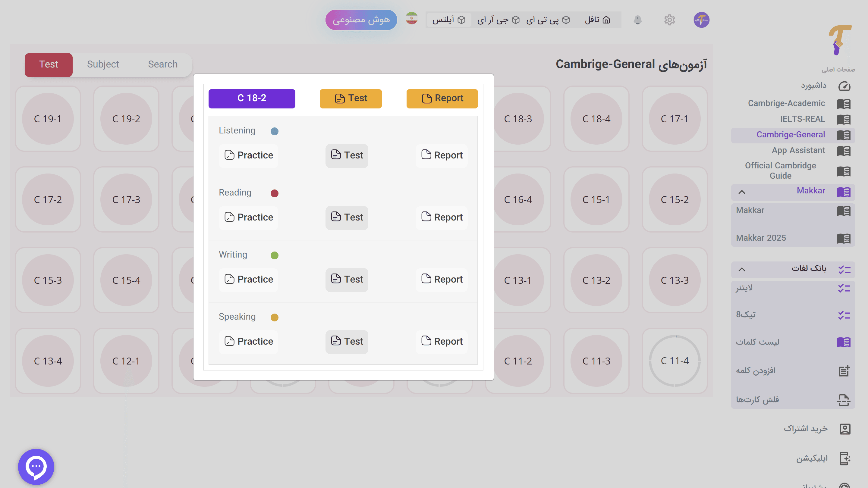This screenshot has width=868, height=488.
Task: Click the blue status dot beside Listening
Action: point(275,131)
